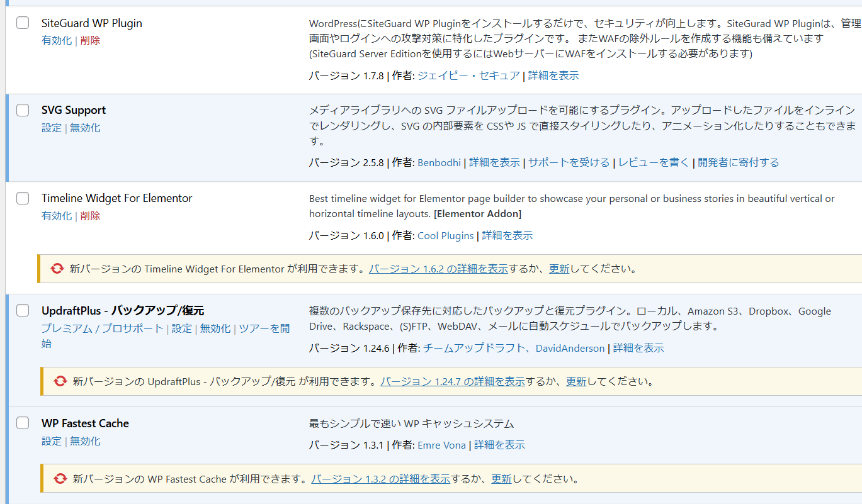
Task: Click SVG Support サポートを受ける link
Action: 569,162
